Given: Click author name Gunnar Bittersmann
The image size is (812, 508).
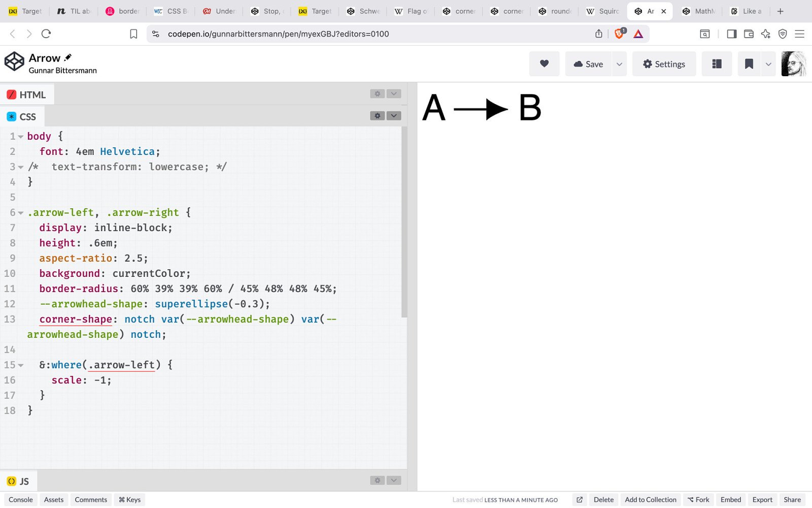Looking at the screenshot, I should pyautogui.click(x=62, y=71).
